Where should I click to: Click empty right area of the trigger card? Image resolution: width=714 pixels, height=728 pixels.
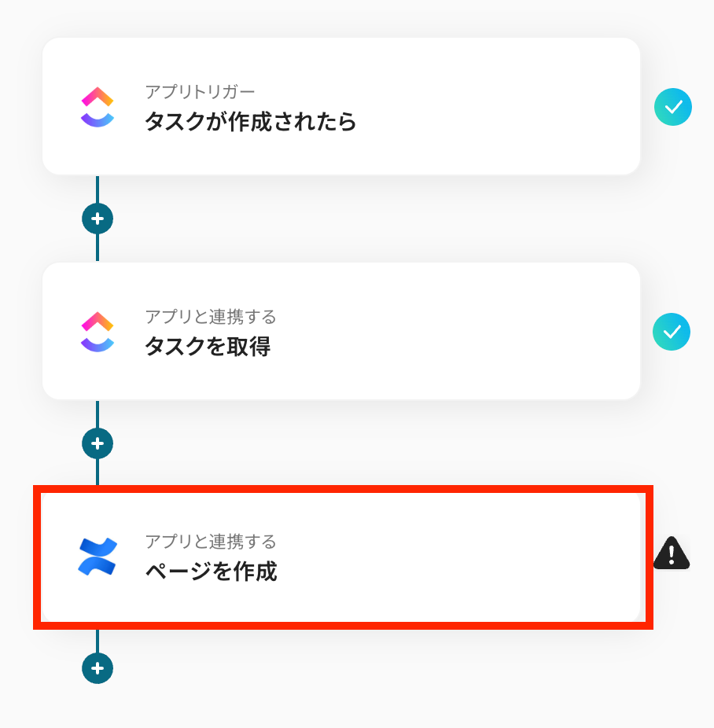(511, 108)
